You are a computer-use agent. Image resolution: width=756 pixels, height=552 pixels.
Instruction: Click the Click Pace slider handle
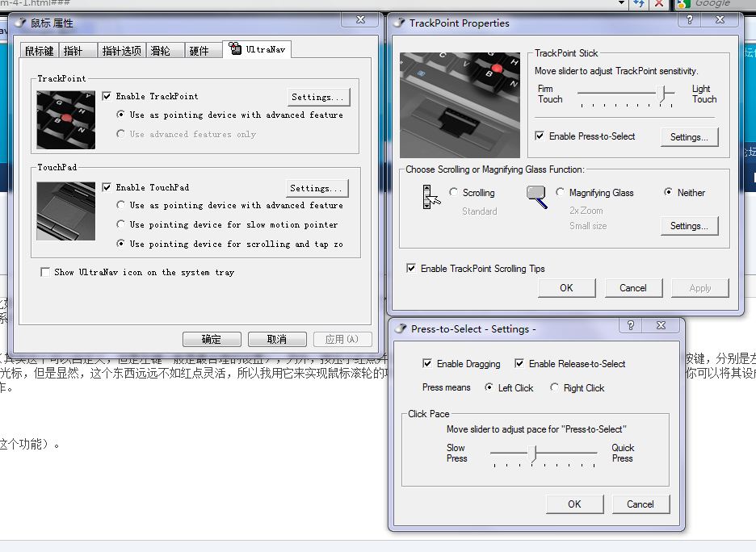click(x=532, y=455)
